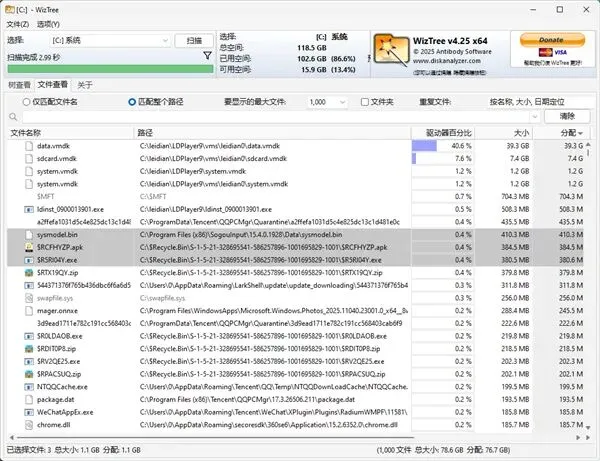
Task: Click the WizTree title bar app icon
Action: [x=10, y=10]
